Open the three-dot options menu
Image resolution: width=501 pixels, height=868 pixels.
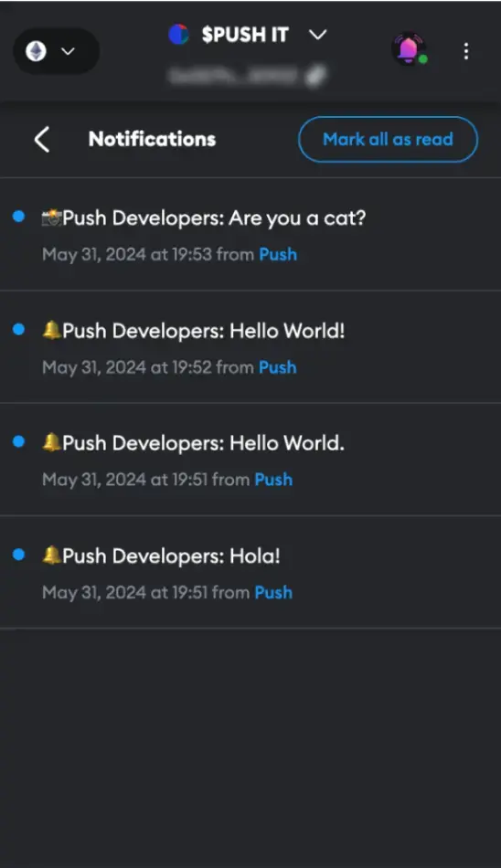[466, 51]
